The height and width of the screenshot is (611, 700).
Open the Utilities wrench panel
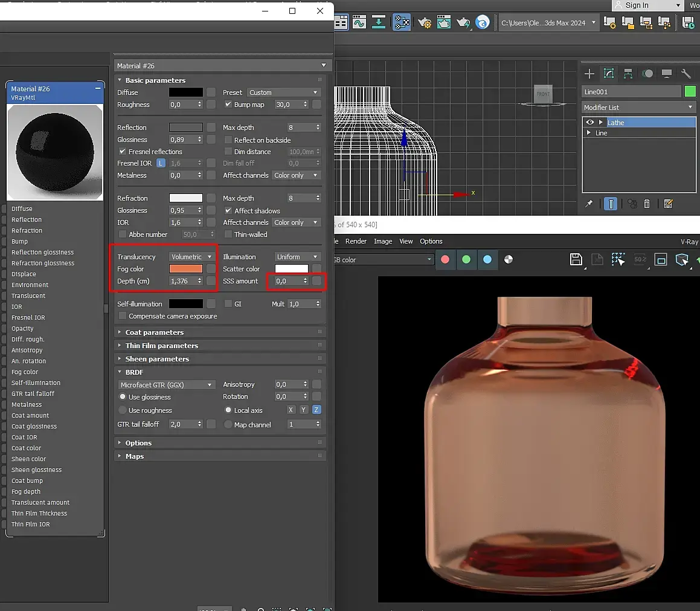[686, 74]
